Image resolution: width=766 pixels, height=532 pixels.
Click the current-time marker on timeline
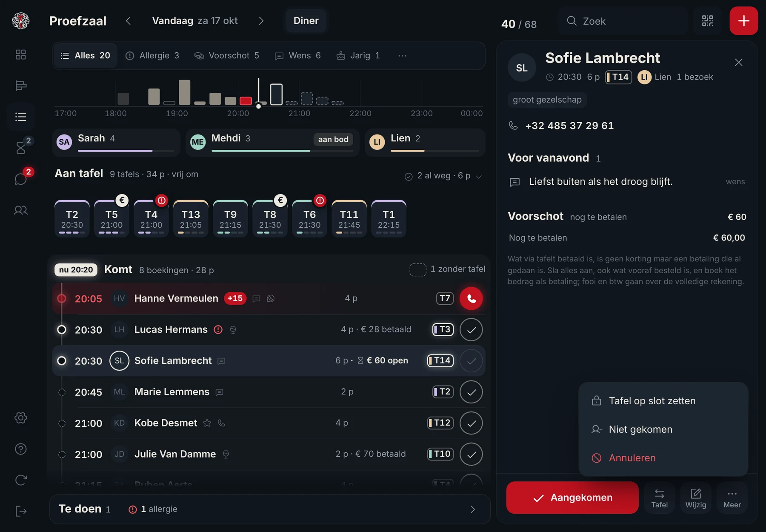pyautogui.click(x=258, y=106)
